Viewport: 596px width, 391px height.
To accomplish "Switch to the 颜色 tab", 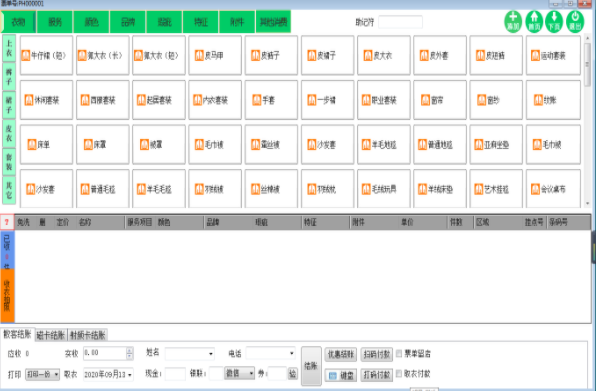I will click(x=91, y=22).
